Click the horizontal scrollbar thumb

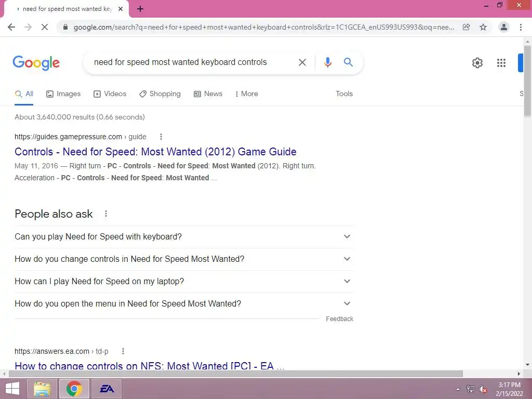tap(236, 374)
